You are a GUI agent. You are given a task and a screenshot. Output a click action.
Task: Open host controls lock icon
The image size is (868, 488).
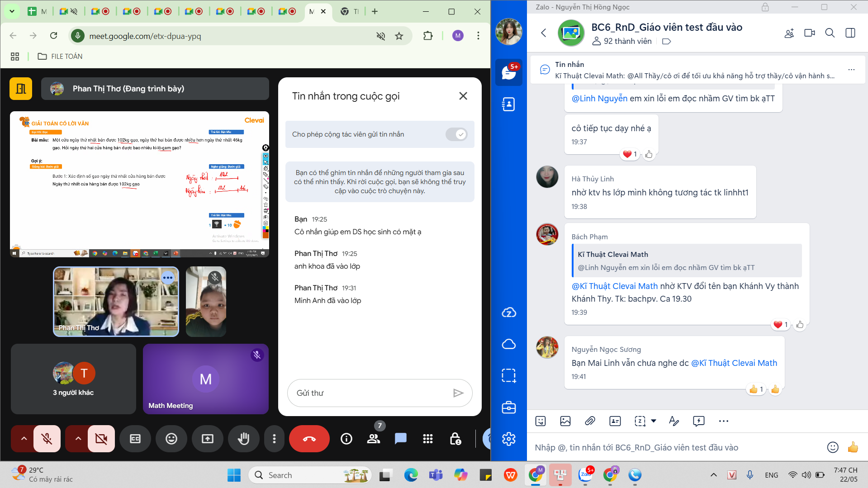tap(455, 439)
